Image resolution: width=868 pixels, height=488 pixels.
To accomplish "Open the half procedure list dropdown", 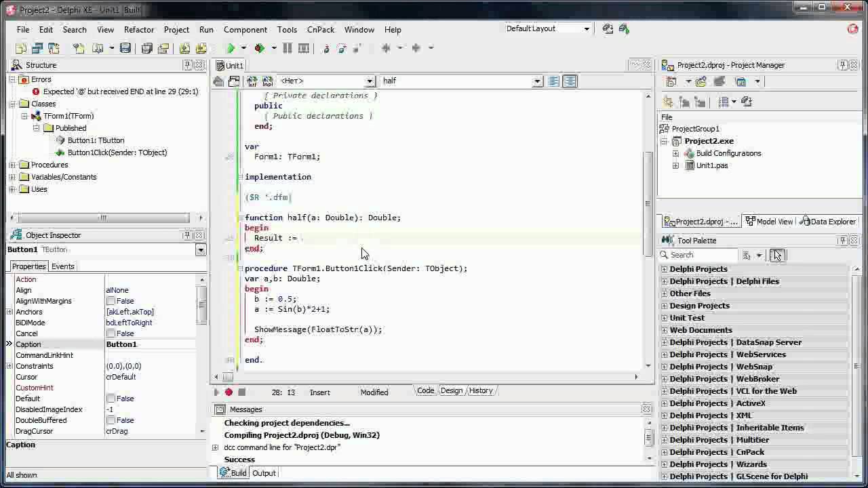I will [537, 81].
